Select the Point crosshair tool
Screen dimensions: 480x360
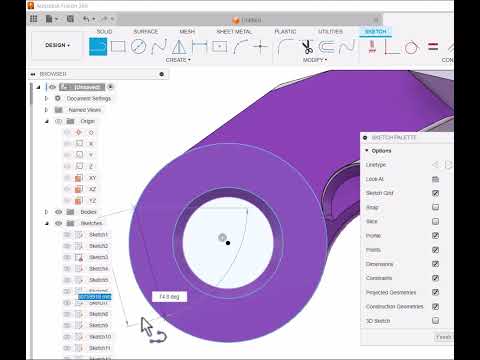click(x=261, y=47)
